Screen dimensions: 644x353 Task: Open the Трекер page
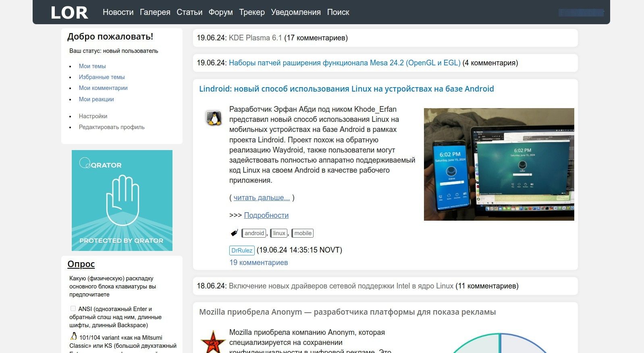tap(252, 12)
